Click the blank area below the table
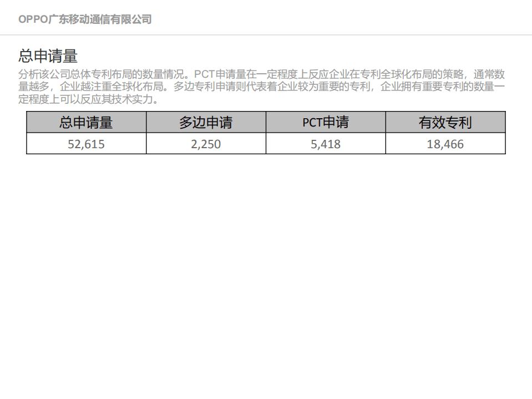The width and height of the screenshot is (532, 399). (266, 250)
